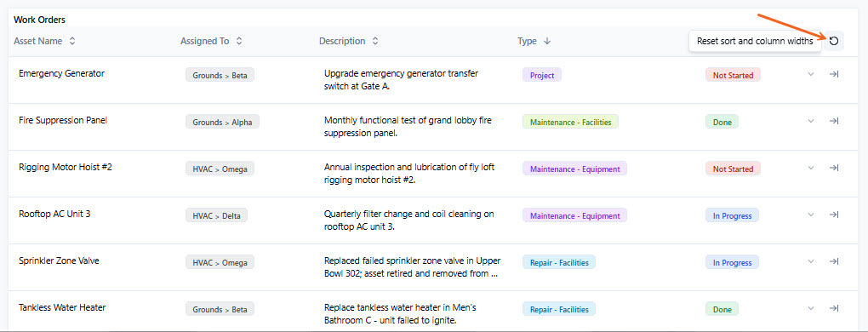868x332 pixels.
Task: Open Sprinkler Zone Valve row arrow icon
Action: click(x=834, y=261)
